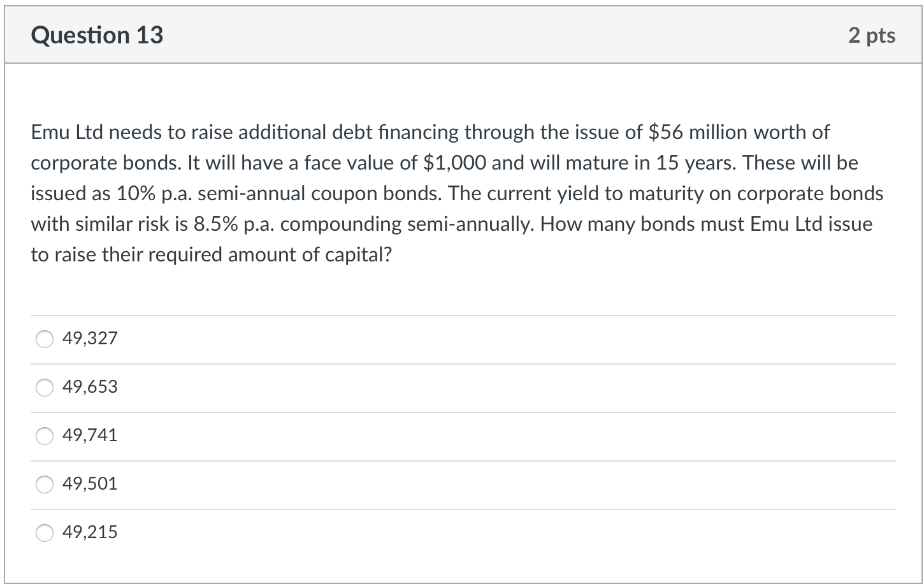Click the Question 13 title bar area
924x584 pixels.
tap(462, 35)
